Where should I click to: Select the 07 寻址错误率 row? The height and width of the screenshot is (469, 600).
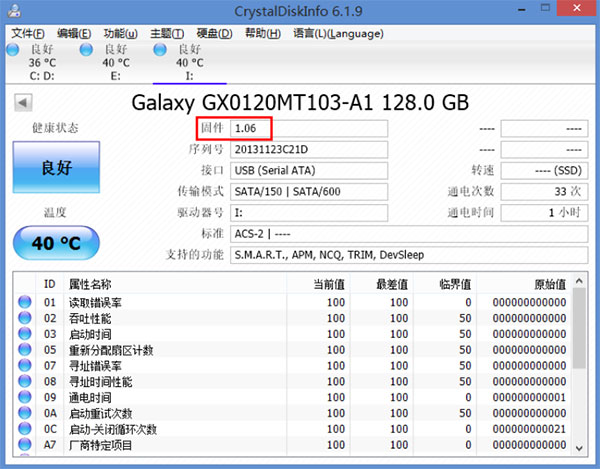pos(292,366)
